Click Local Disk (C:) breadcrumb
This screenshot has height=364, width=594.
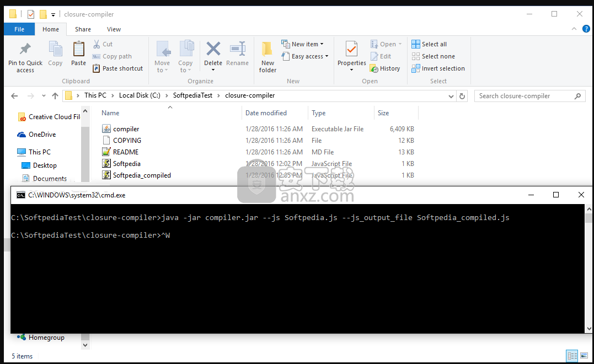[x=140, y=95]
